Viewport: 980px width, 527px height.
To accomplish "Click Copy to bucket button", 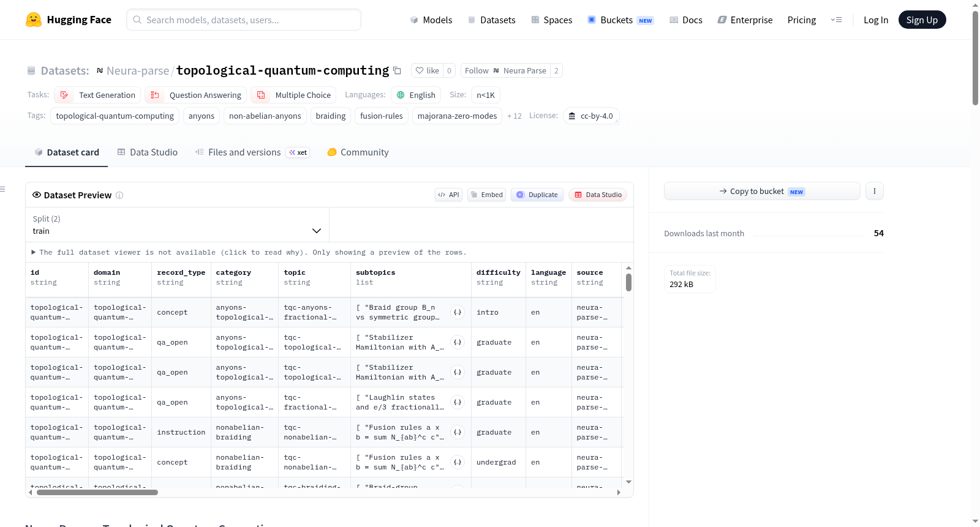I will pyautogui.click(x=762, y=191).
